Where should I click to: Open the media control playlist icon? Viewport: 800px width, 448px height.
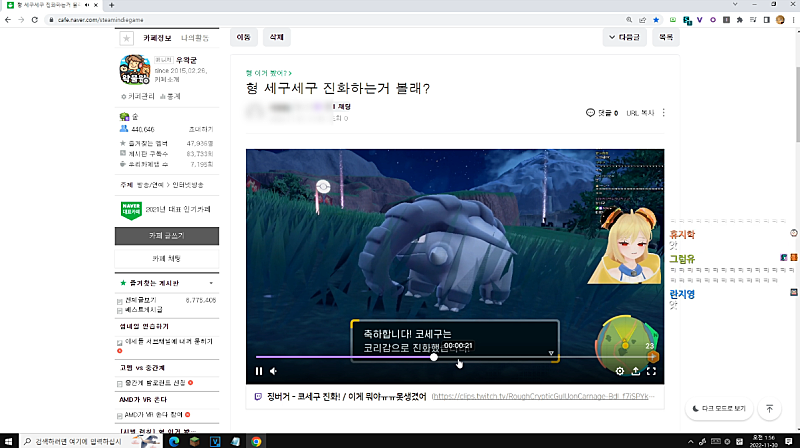tap(753, 20)
